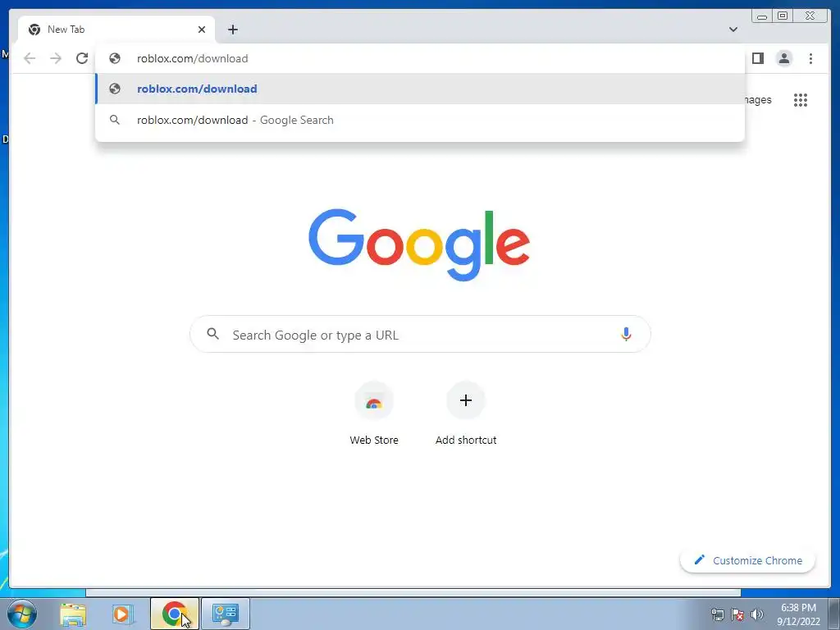Click the Show desktop button beside the clock
Screen dimensions: 840x630
[833, 614]
